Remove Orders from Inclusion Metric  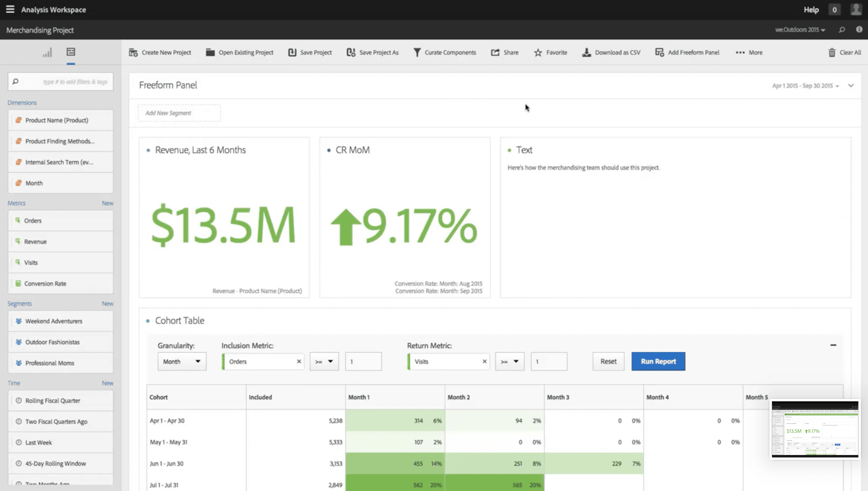298,362
